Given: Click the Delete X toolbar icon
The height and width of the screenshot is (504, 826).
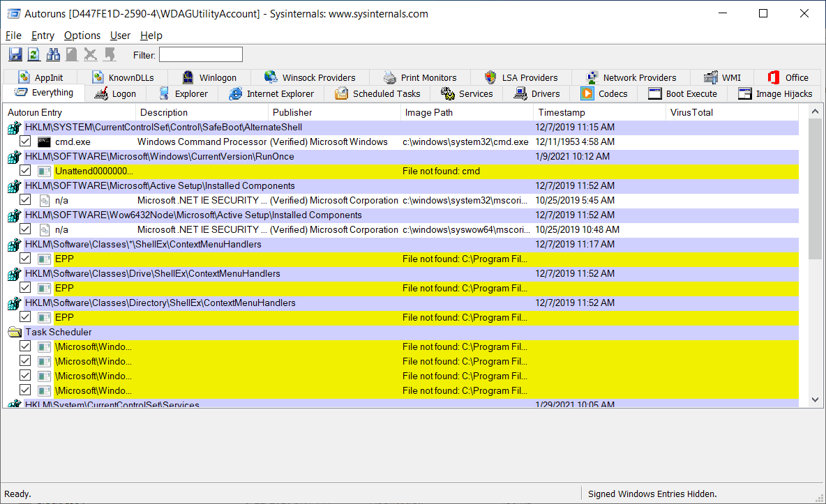Looking at the screenshot, I should (x=90, y=54).
